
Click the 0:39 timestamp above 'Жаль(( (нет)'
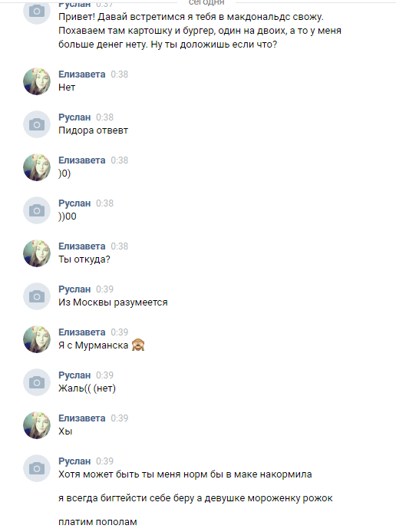(x=104, y=375)
